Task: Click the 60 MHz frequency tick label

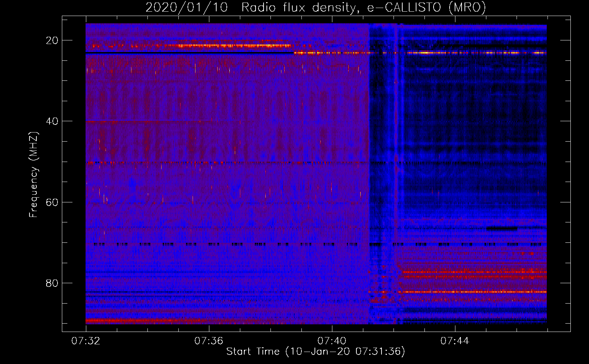Action: 52,202
